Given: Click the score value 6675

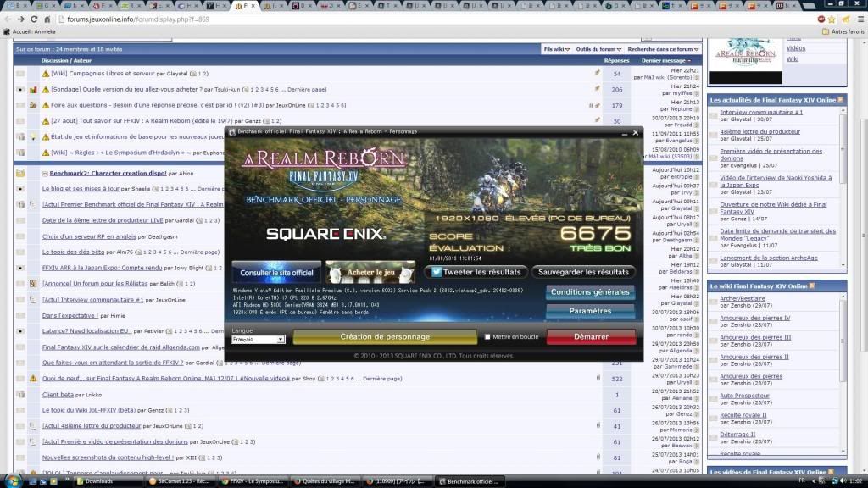Looking at the screenshot, I should (x=595, y=234).
